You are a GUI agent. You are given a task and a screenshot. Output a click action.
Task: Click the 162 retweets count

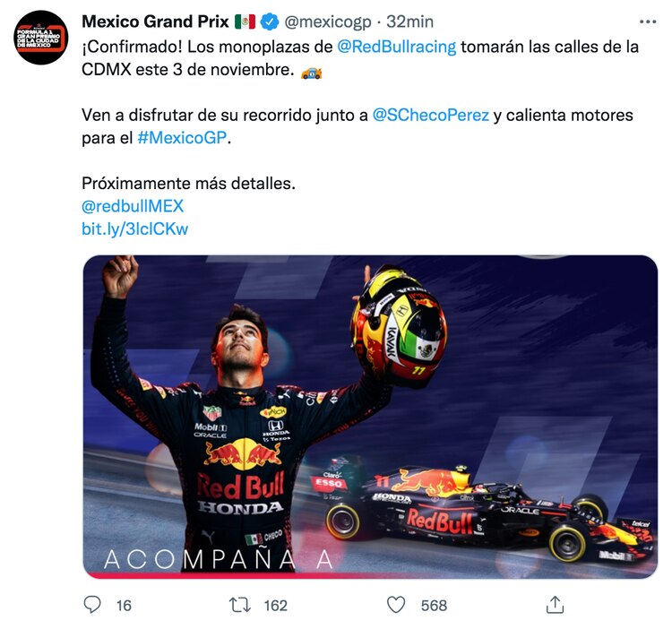[x=276, y=606]
